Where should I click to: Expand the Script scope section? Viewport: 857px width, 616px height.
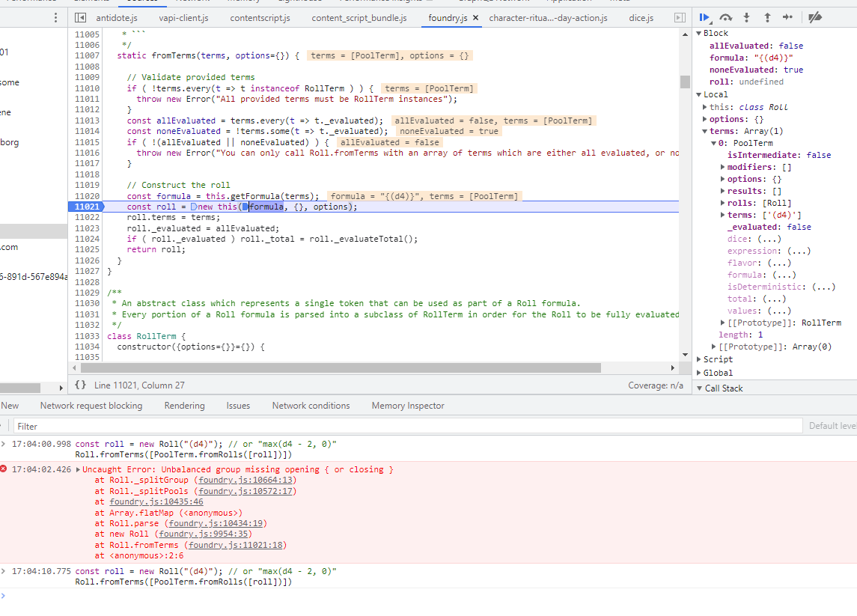(717, 359)
